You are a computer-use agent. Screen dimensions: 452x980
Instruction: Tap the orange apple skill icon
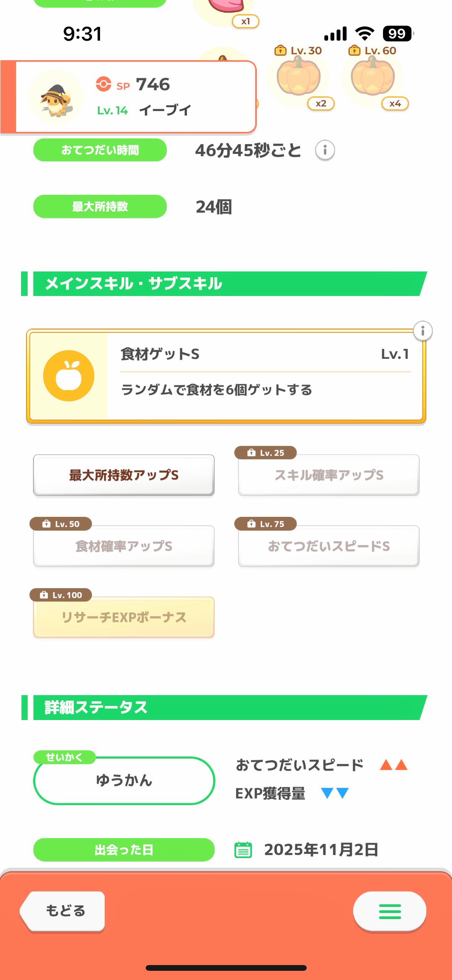pos(69,376)
